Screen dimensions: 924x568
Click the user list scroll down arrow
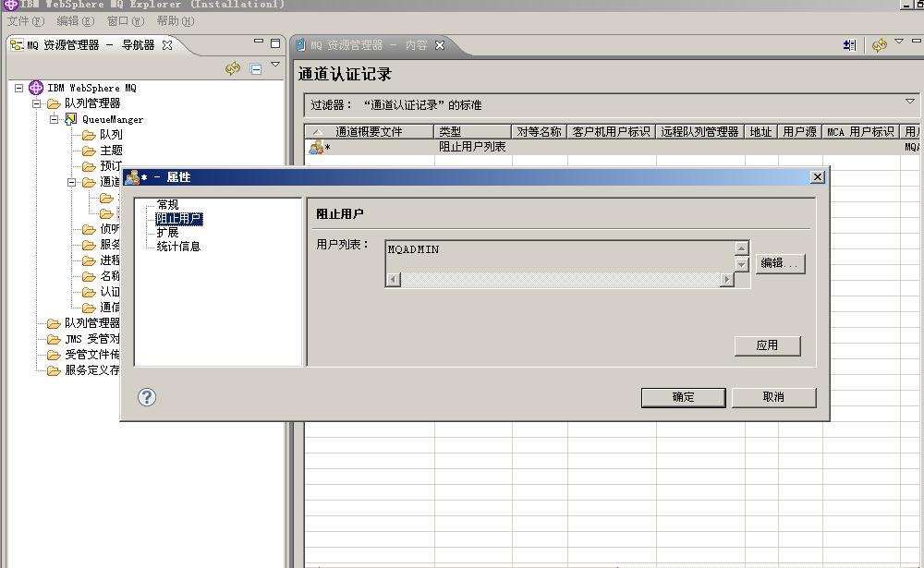pos(741,264)
